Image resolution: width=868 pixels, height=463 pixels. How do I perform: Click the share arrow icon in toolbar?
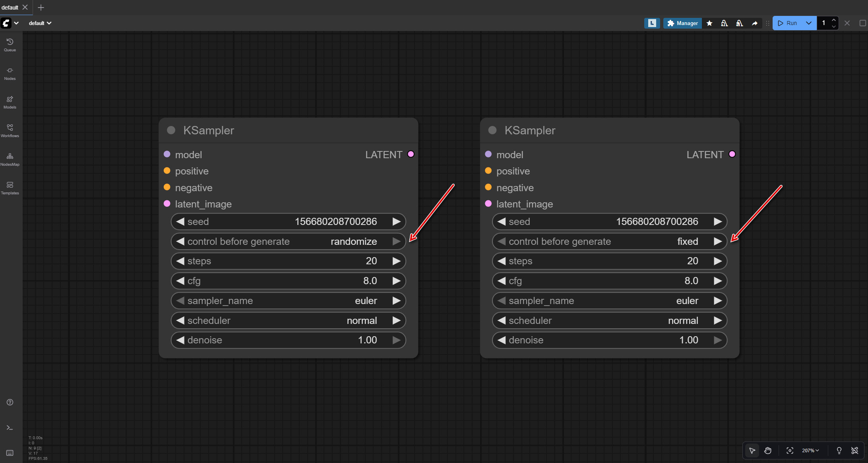click(754, 23)
